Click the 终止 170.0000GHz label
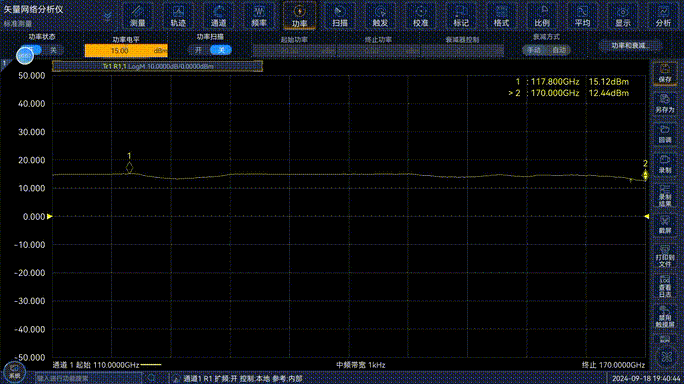The width and height of the screenshot is (684, 384). click(613, 365)
